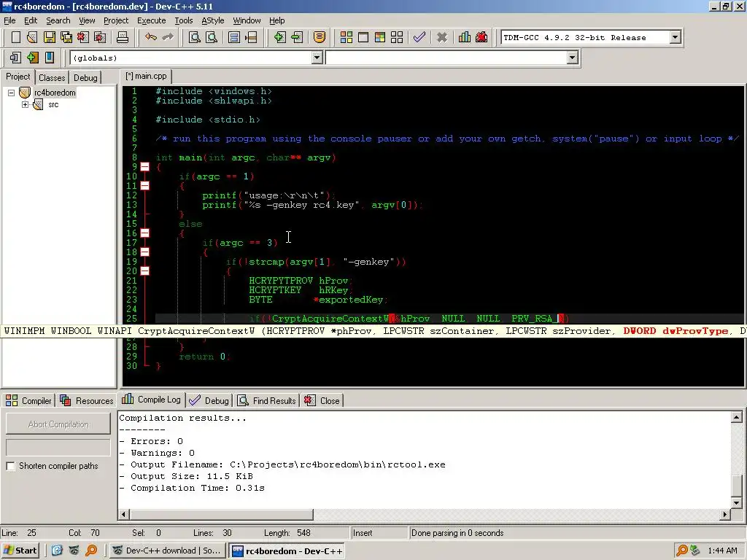The width and height of the screenshot is (747, 560).
Task: Click the Insert mode status bar field
Action: pos(379,533)
